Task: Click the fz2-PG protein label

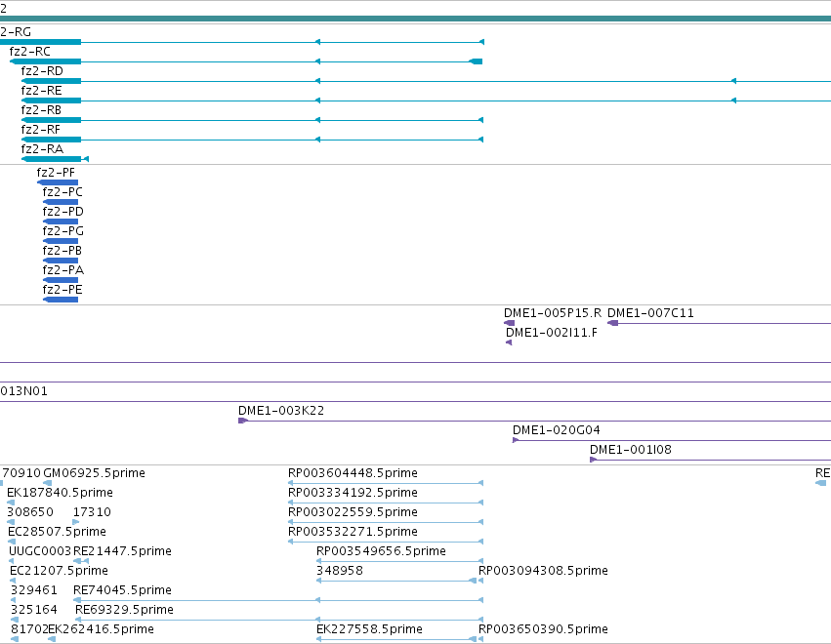Action: [x=63, y=231]
